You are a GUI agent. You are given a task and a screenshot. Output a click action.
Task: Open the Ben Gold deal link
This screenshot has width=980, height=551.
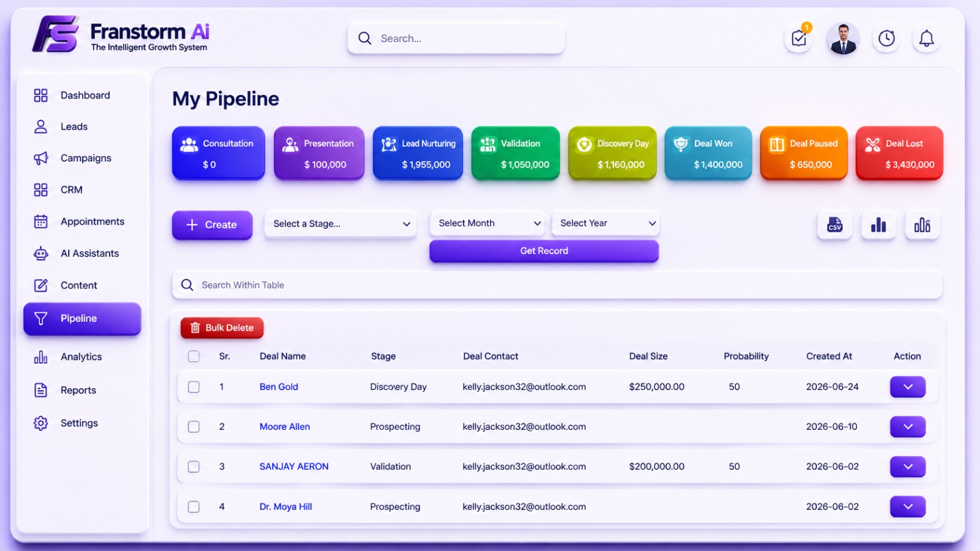coord(279,387)
